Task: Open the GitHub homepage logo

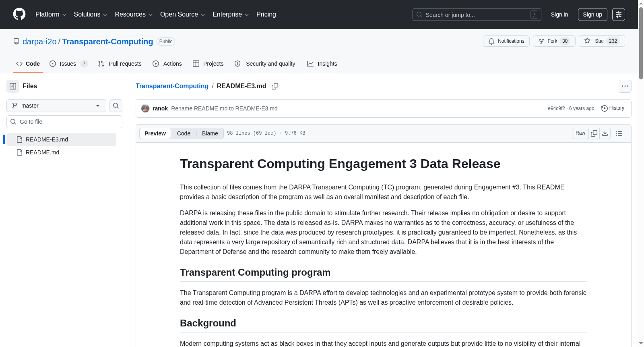Action: click(19, 15)
